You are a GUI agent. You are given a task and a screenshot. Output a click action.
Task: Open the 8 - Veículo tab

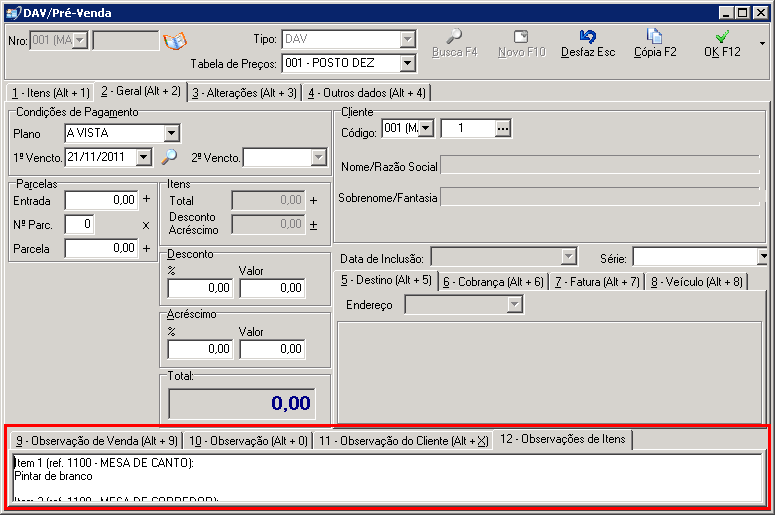[x=697, y=282]
